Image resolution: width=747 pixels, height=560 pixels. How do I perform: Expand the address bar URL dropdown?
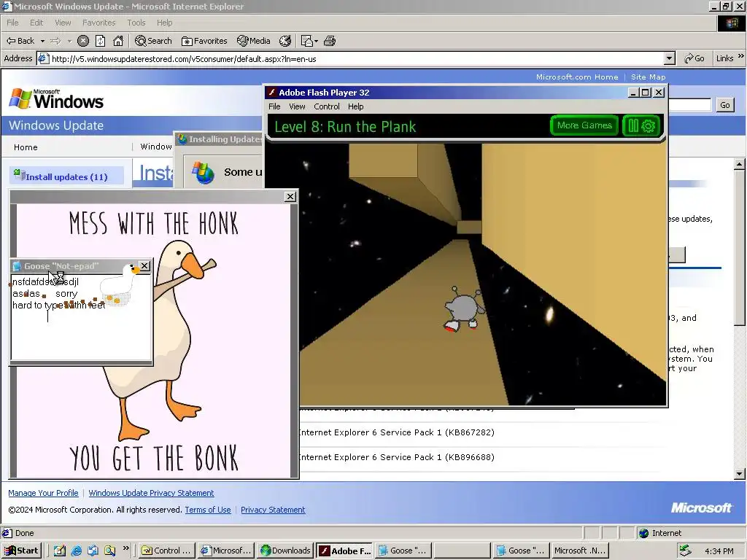coord(670,58)
